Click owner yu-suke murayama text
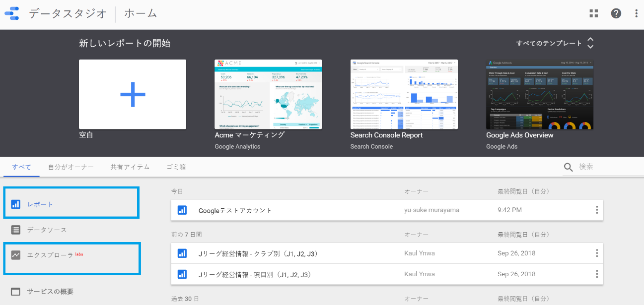644x305 pixels. (x=432, y=210)
